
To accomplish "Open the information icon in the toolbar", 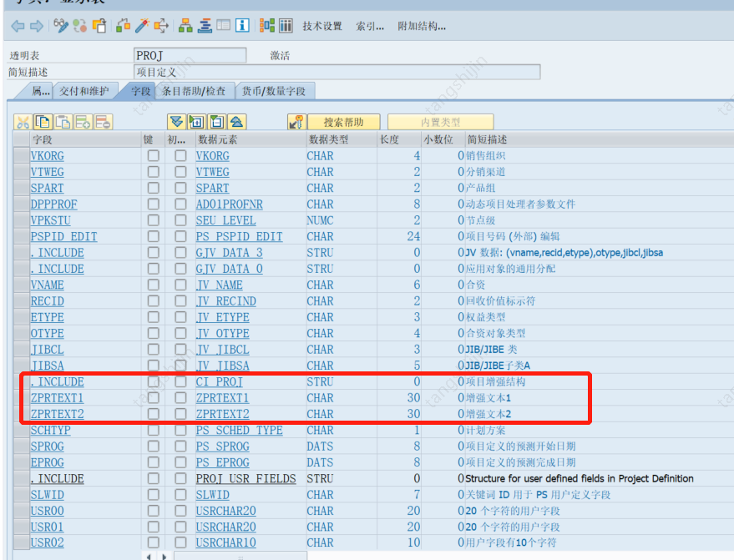I will click(241, 24).
